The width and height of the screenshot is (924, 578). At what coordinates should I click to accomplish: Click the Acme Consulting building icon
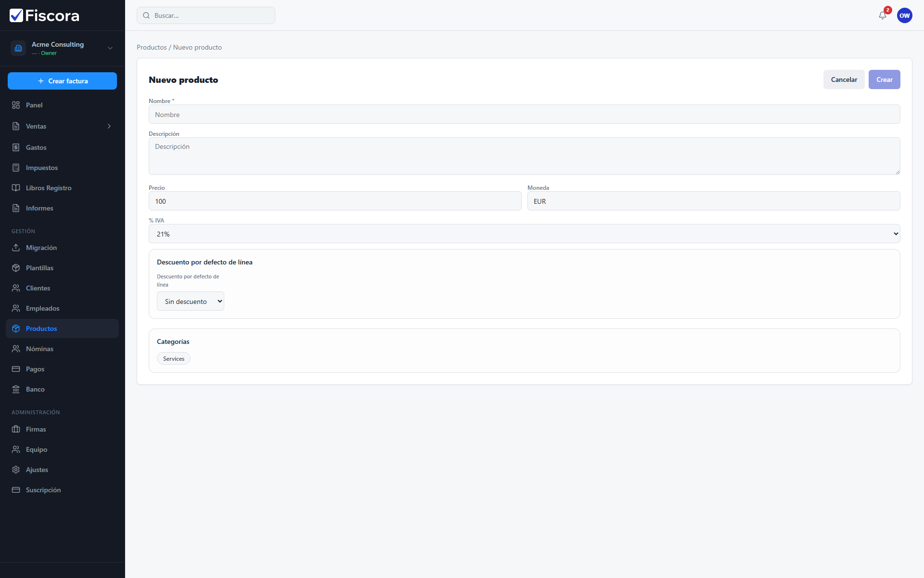tap(18, 48)
